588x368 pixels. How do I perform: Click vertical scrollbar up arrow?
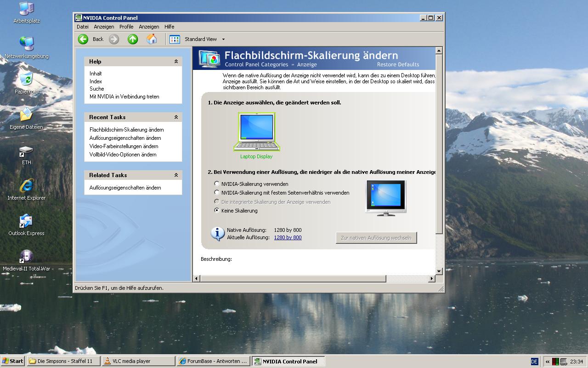[x=439, y=51]
